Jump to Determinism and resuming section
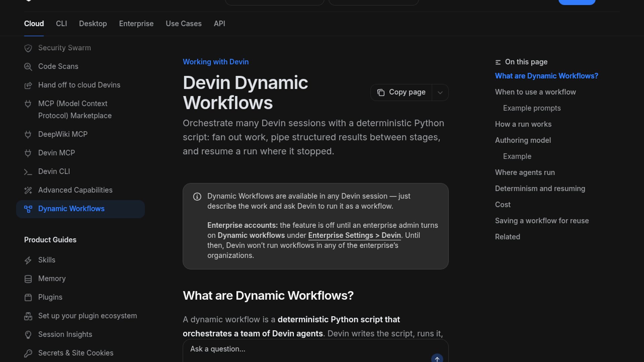The width and height of the screenshot is (644, 362). 540,188
